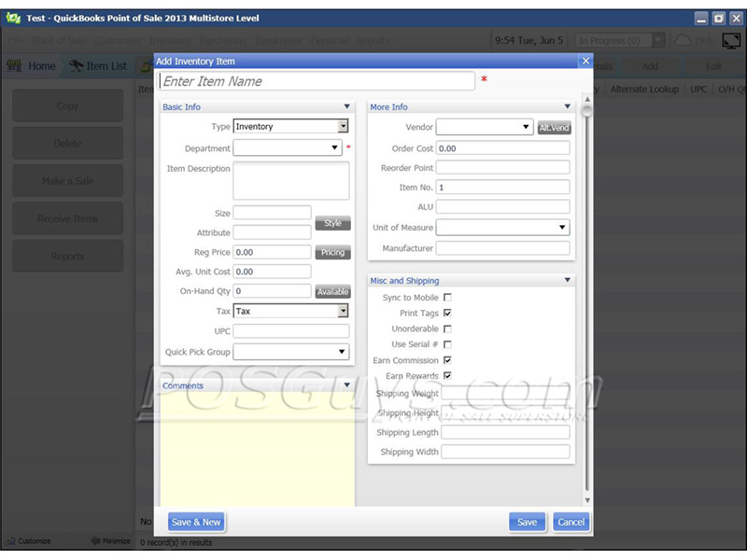This screenshot has width=747, height=560.
Task: Collapse the Basic Info section
Action: [x=346, y=106]
